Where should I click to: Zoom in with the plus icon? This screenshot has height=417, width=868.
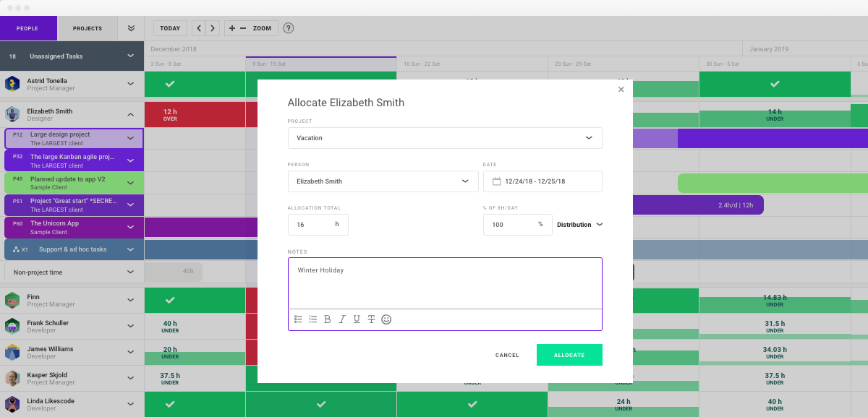click(x=232, y=28)
